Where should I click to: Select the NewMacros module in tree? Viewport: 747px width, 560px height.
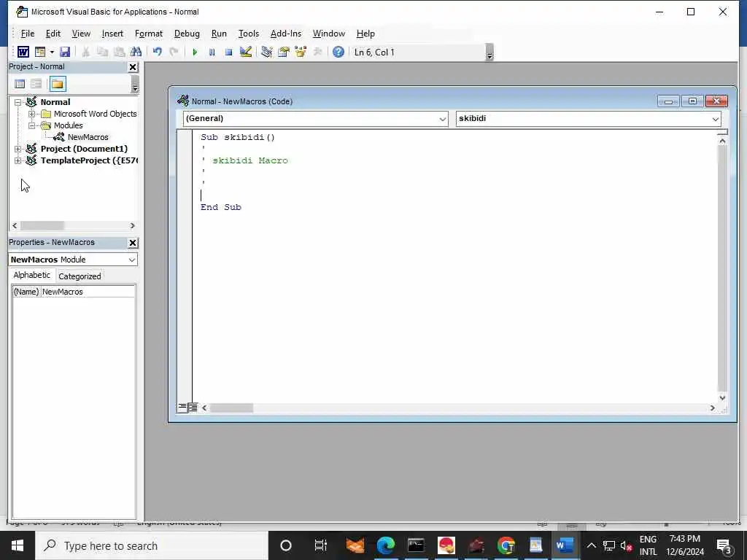pos(88,137)
